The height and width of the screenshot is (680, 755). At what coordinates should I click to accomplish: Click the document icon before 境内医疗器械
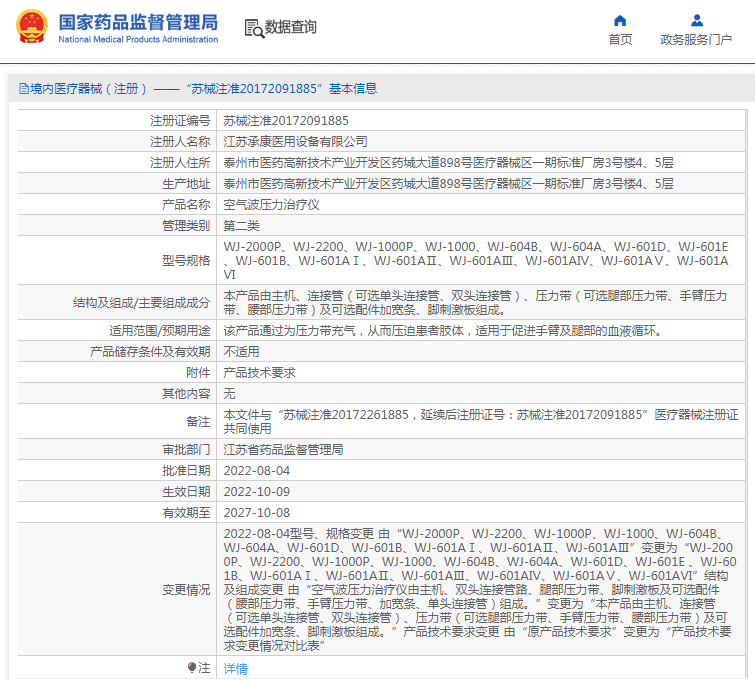pyautogui.click(x=24, y=89)
